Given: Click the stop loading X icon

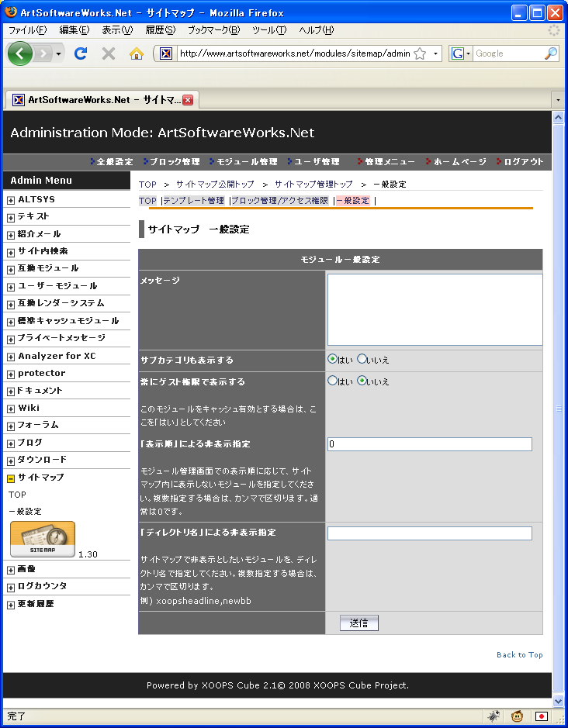Looking at the screenshot, I should pos(109,53).
